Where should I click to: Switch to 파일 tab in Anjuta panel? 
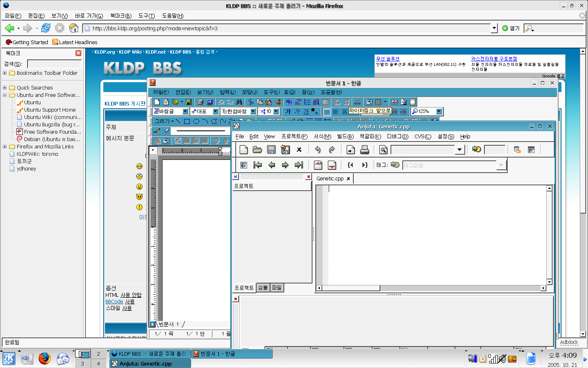coord(276,287)
